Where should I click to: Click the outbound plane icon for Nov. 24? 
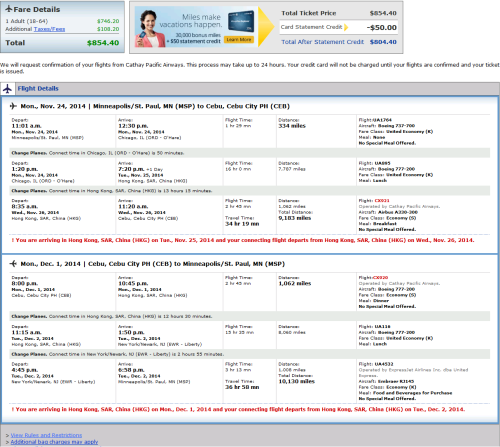coord(13,106)
